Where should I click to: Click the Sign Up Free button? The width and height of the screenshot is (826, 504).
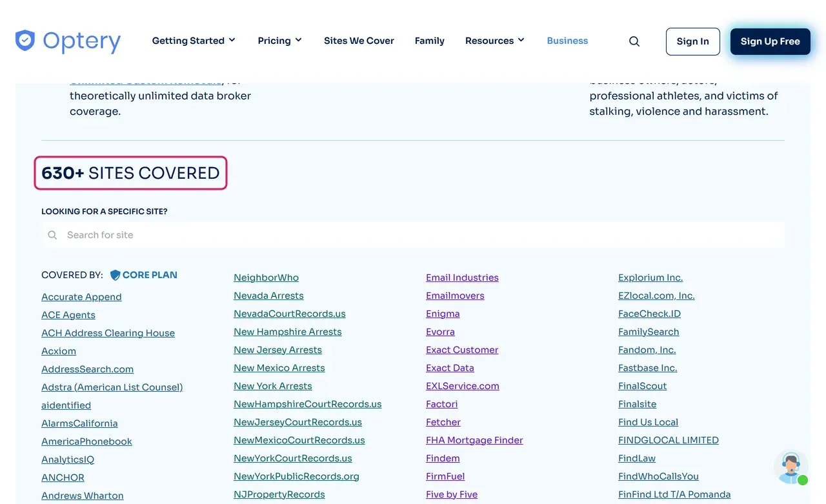(x=771, y=41)
